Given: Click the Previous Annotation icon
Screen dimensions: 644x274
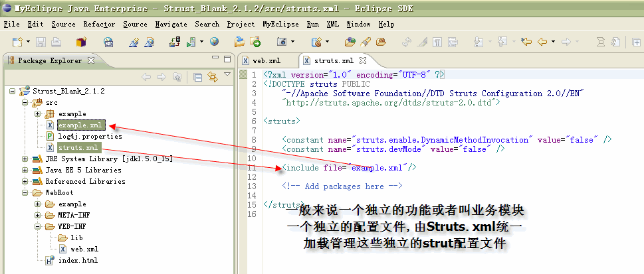Looking at the screenshot, I should pyautogui.click(x=502, y=42).
